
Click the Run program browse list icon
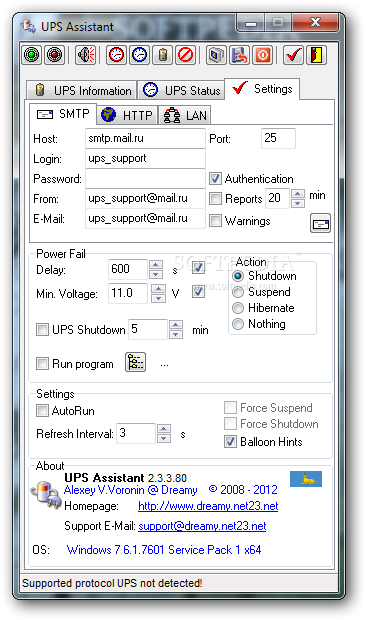click(136, 362)
